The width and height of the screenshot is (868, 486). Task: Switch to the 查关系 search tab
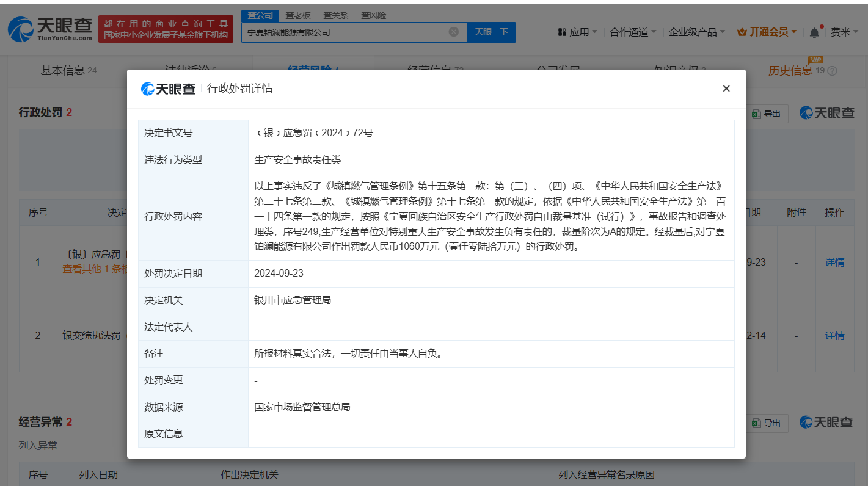tap(335, 15)
